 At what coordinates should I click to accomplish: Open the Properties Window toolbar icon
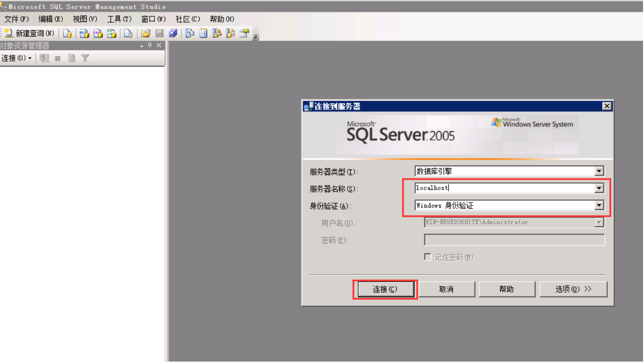click(x=245, y=33)
